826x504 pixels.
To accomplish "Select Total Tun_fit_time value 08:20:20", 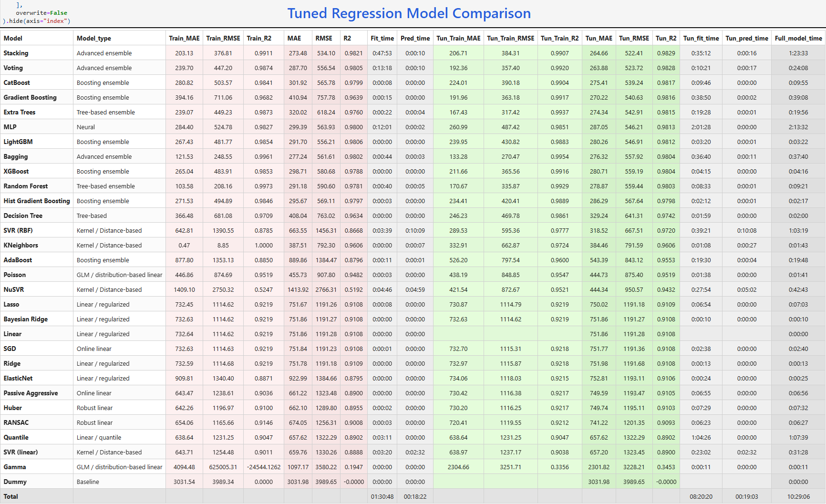I will [701, 496].
